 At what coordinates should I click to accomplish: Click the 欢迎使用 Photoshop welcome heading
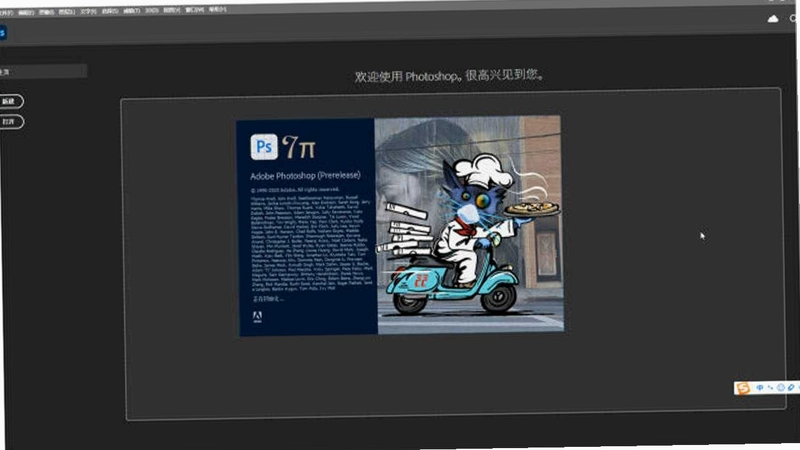pos(449,76)
